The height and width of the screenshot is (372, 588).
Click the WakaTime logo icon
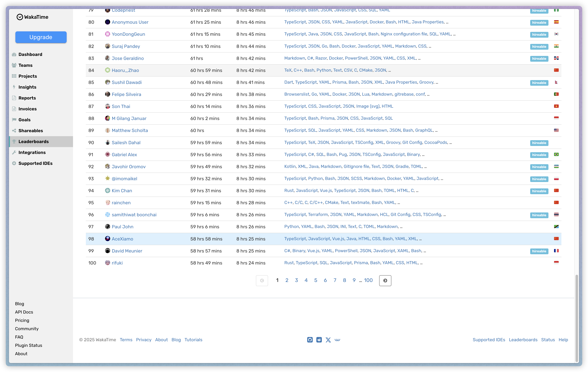pyautogui.click(x=20, y=17)
